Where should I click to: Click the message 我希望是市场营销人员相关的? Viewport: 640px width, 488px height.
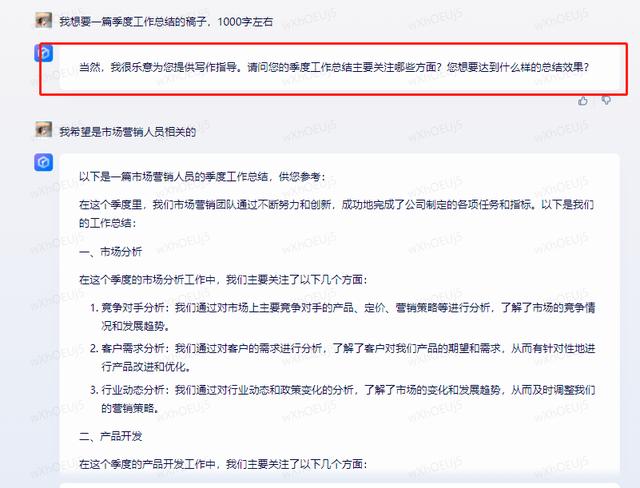pos(128,131)
